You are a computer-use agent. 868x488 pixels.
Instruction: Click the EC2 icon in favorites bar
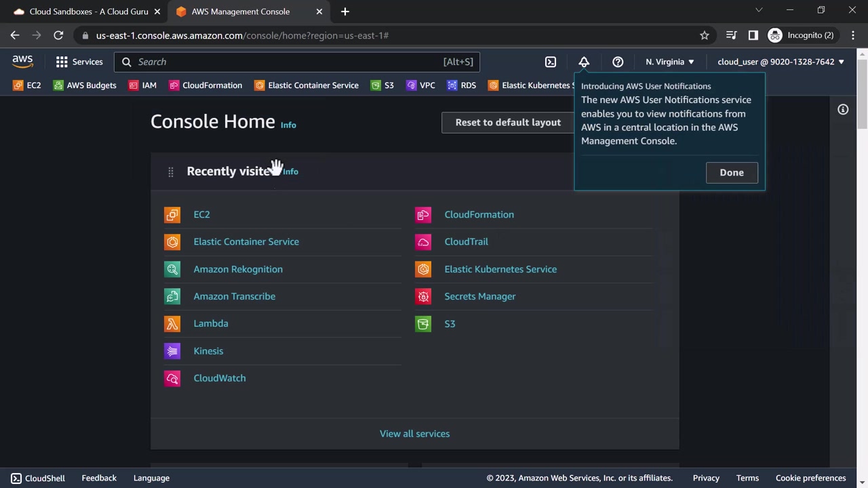[x=18, y=85]
